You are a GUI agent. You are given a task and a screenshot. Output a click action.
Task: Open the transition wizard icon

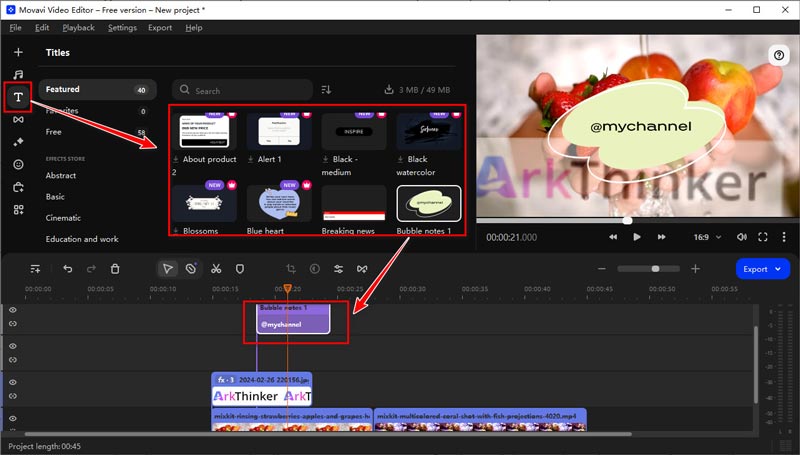coord(362,269)
